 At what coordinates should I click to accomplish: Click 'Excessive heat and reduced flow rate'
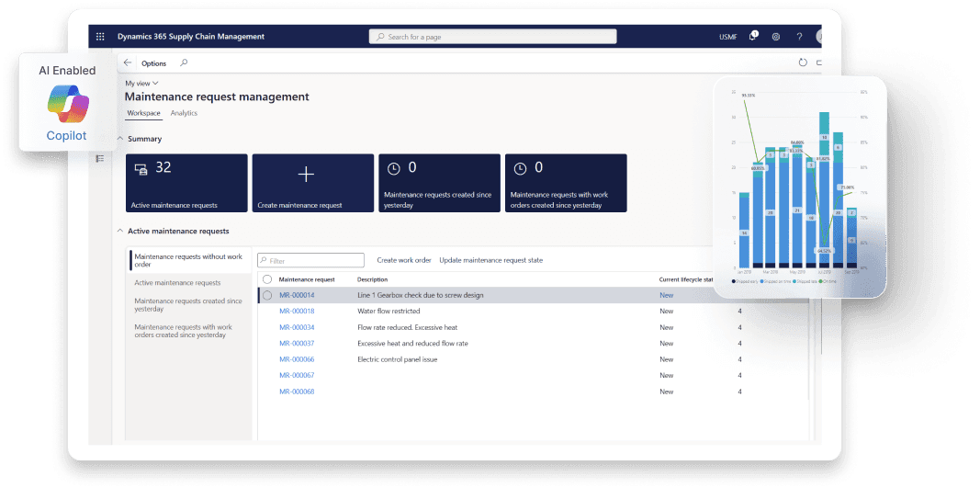pyautogui.click(x=412, y=344)
